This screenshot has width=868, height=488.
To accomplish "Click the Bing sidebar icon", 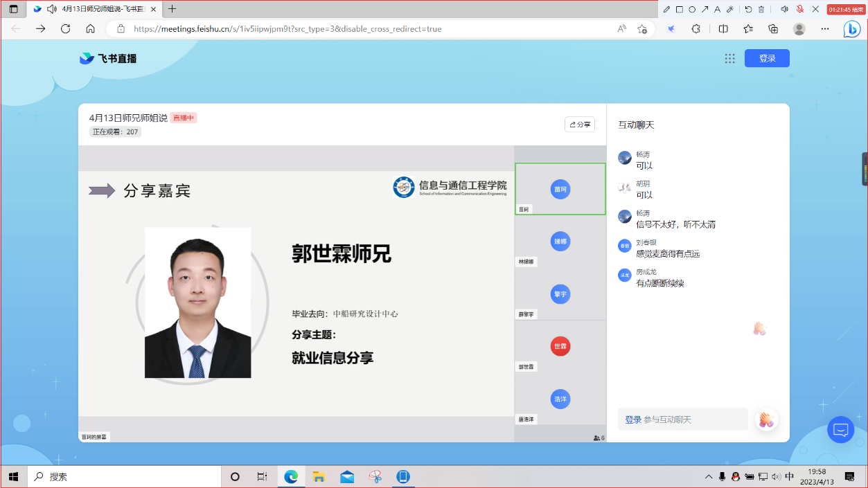I will pos(851,29).
